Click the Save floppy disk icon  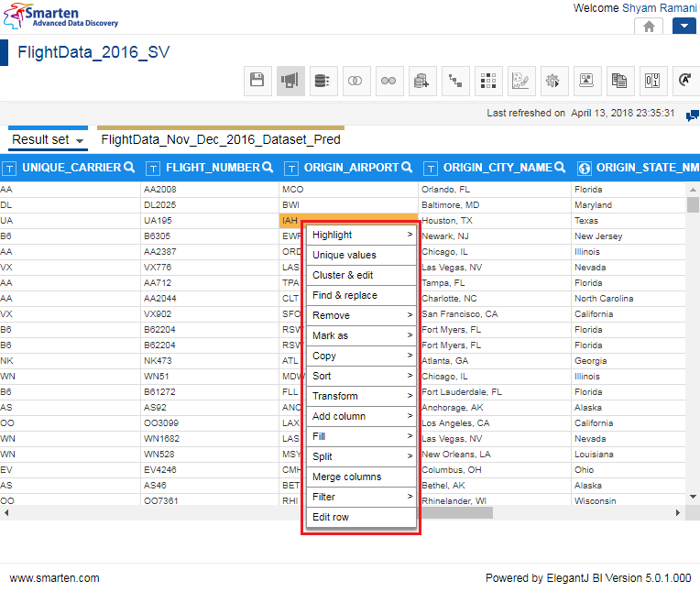(x=257, y=81)
